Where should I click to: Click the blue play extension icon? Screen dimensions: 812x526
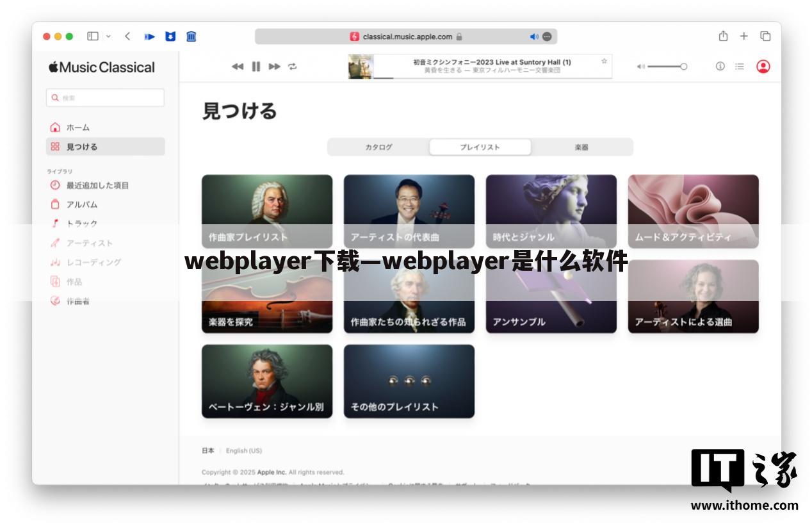(x=150, y=37)
